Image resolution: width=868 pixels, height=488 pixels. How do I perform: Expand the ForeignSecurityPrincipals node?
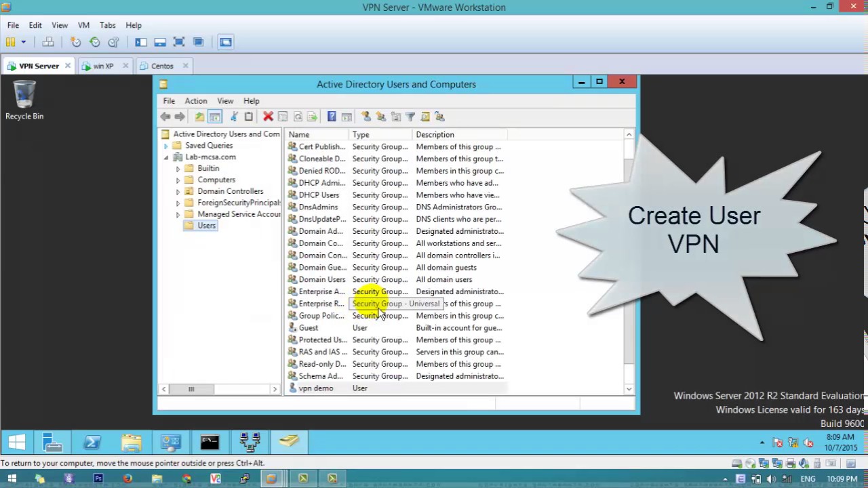click(x=178, y=203)
